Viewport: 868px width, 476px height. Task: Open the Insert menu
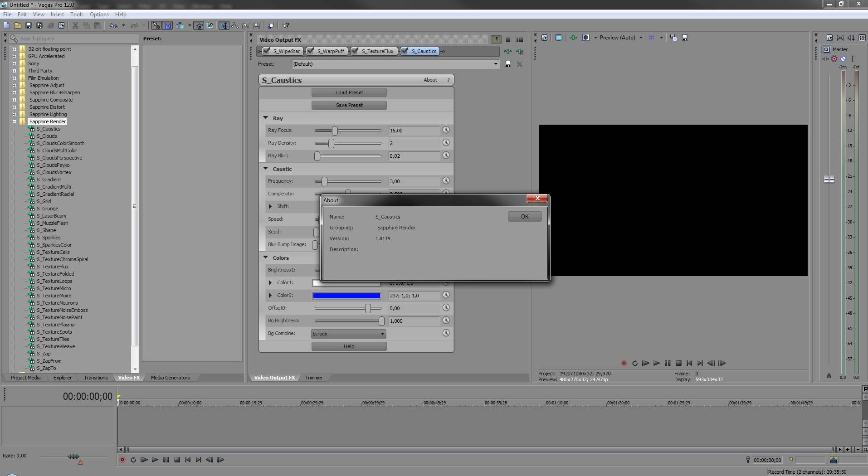pyautogui.click(x=57, y=15)
